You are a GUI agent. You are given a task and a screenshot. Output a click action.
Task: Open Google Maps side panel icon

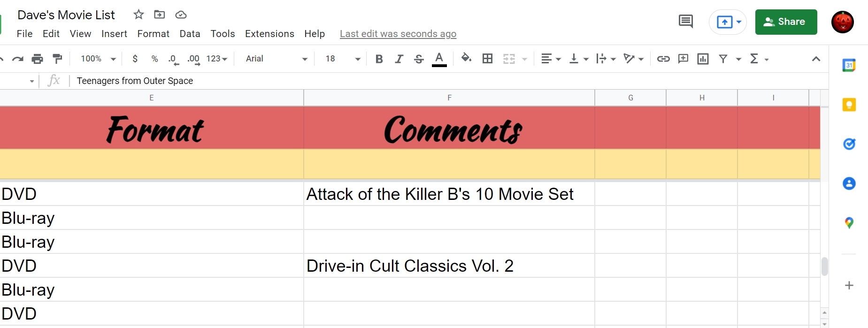(849, 223)
